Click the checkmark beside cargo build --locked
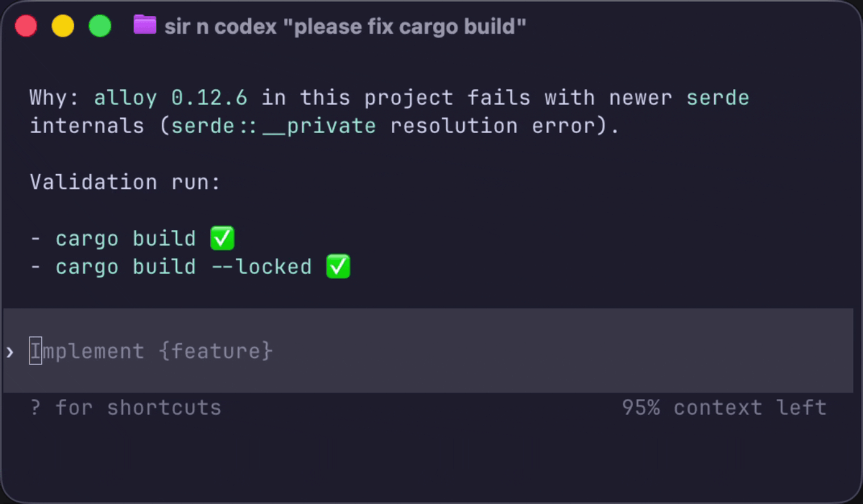Screen dimensions: 863x504 tap(338, 267)
